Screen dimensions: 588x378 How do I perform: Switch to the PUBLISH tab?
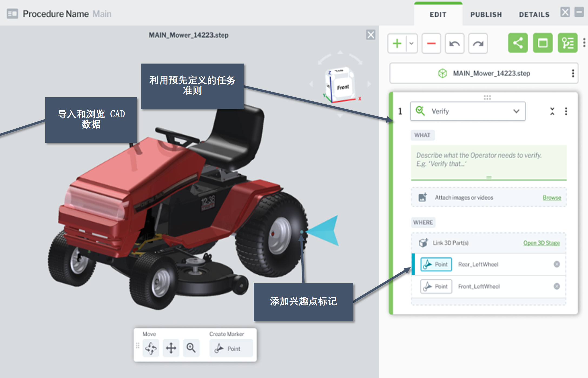(486, 15)
